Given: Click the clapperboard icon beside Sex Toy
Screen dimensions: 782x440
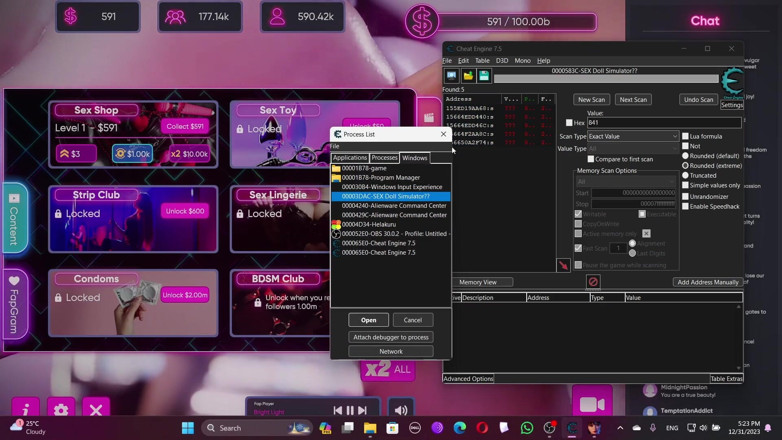Looking at the screenshot, I should 428,117.
